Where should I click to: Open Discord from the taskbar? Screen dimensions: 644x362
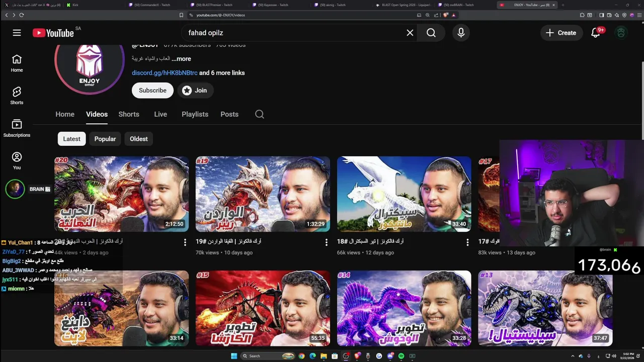tap(390, 356)
